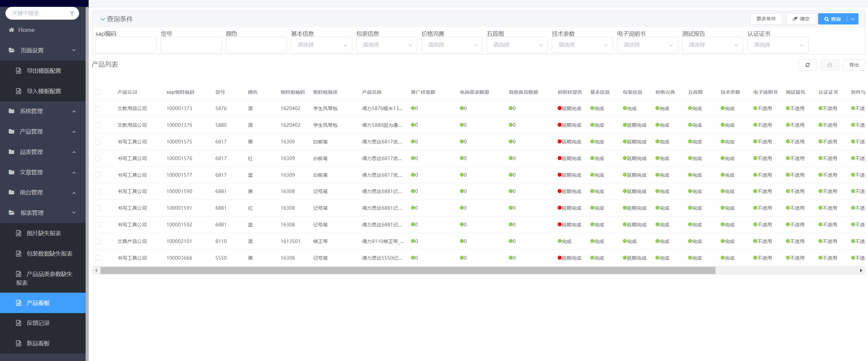Click the 反馈记录 document icon
868x361 pixels.
point(19,323)
